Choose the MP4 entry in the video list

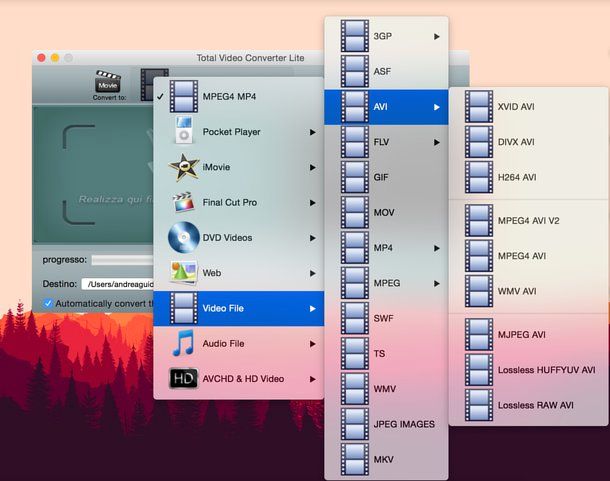[x=386, y=248]
